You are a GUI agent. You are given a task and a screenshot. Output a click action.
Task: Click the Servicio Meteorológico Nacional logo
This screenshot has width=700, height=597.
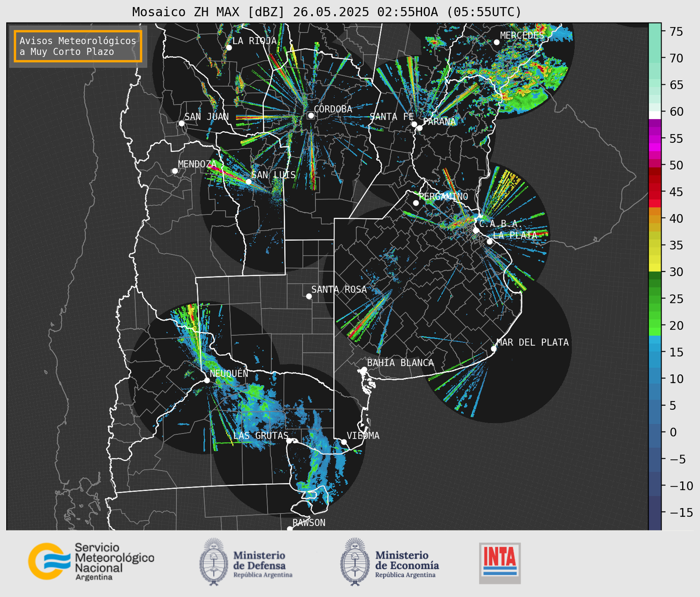coord(91,561)
